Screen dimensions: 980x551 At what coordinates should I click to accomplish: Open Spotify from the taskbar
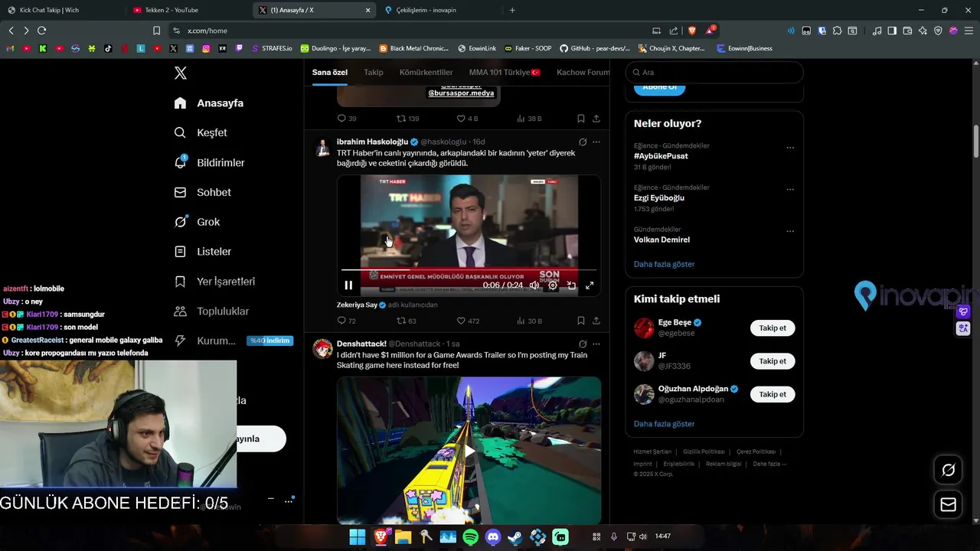pos(470,537)
